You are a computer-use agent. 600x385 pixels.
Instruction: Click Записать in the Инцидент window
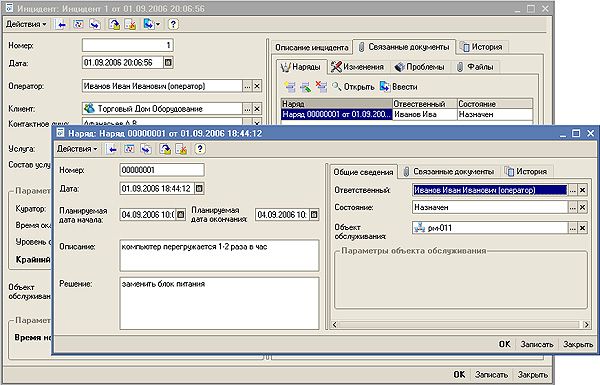point(491,374)
